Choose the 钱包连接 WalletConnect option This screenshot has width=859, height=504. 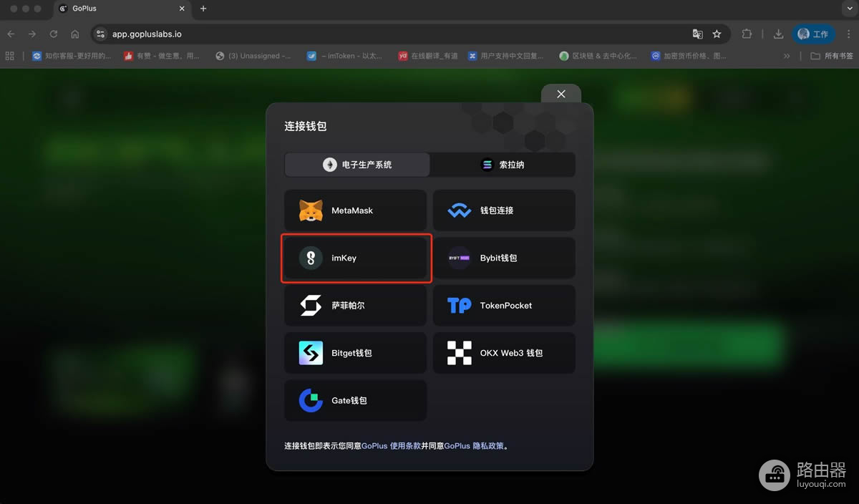coord(504,210)
